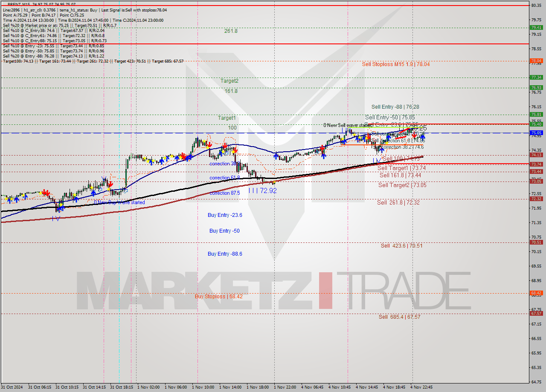Select the red 72.32 price tag on axis
Viewport: 546px width, 392px height.
click(x=536, y=199)
